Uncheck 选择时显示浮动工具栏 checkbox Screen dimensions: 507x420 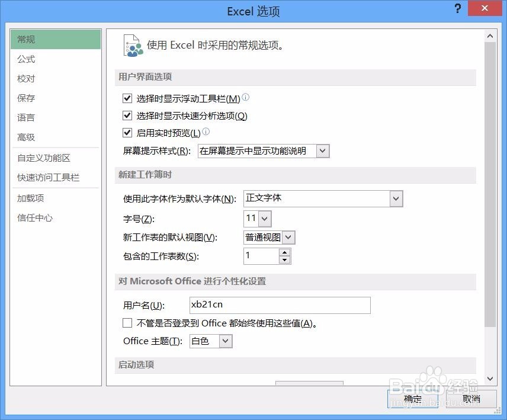click(x=127, y=98)
